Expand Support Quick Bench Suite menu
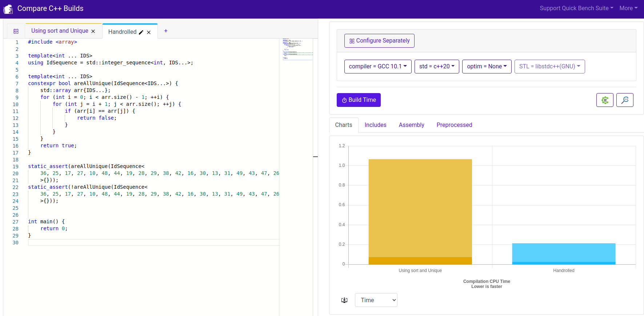 coord(576,8)
